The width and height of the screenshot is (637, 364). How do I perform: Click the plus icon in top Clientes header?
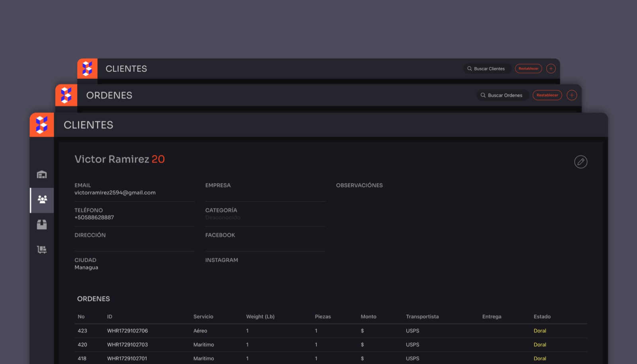[551, 69]
